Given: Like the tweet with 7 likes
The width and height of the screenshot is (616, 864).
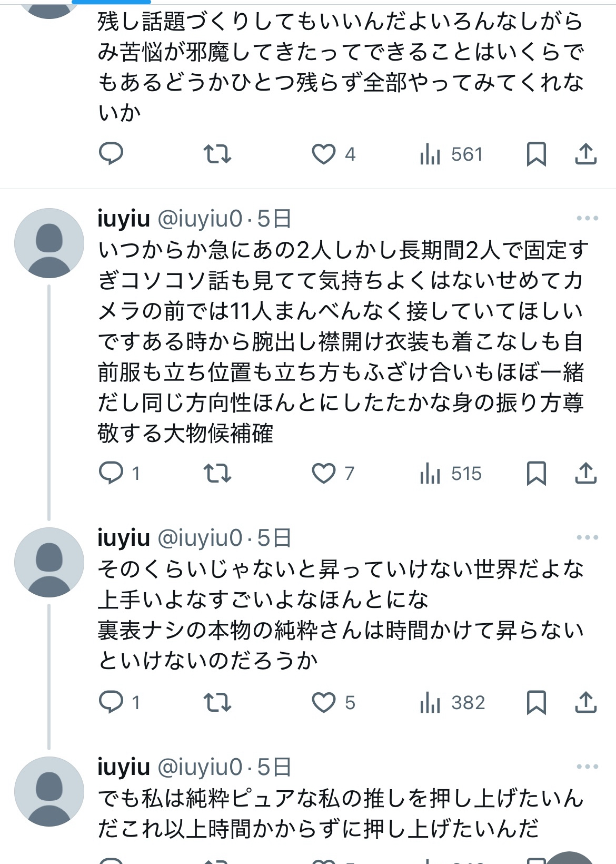Looking at the screenshot, I should (x=324, y=474).
